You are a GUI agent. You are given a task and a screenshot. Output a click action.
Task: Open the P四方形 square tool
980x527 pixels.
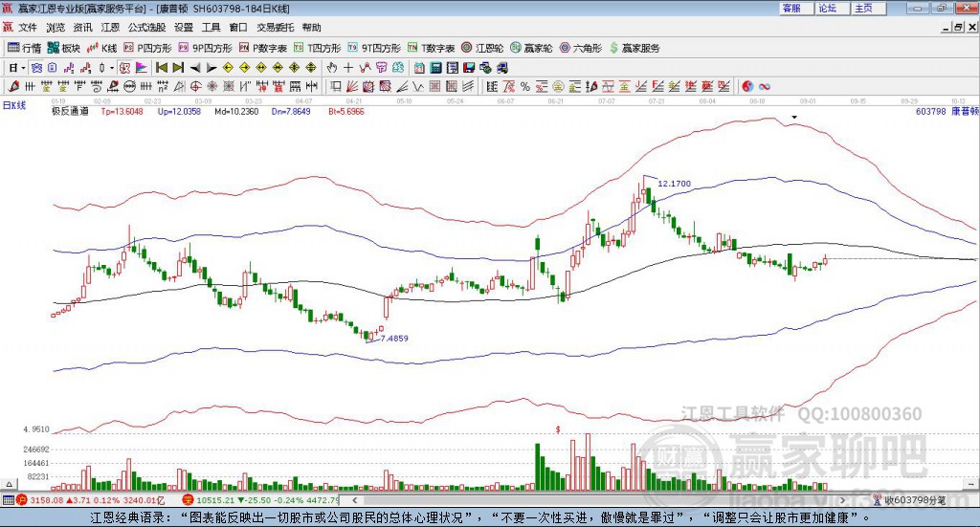(x=147, y=48)
